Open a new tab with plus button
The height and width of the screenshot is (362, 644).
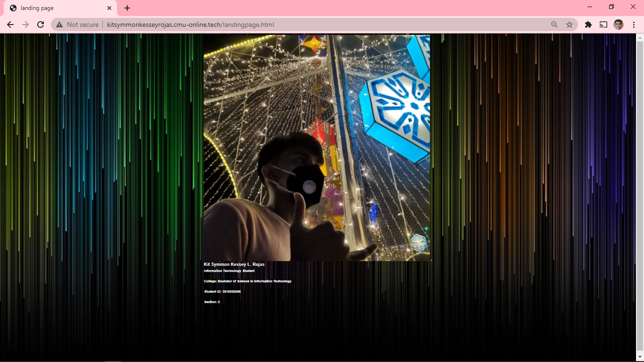(x=127, y=8)
